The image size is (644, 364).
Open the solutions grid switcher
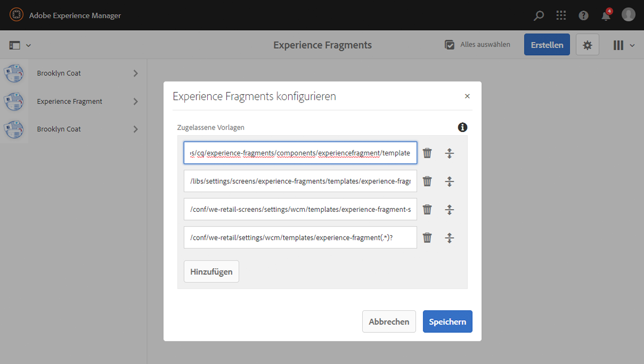[x=561, y=15]
